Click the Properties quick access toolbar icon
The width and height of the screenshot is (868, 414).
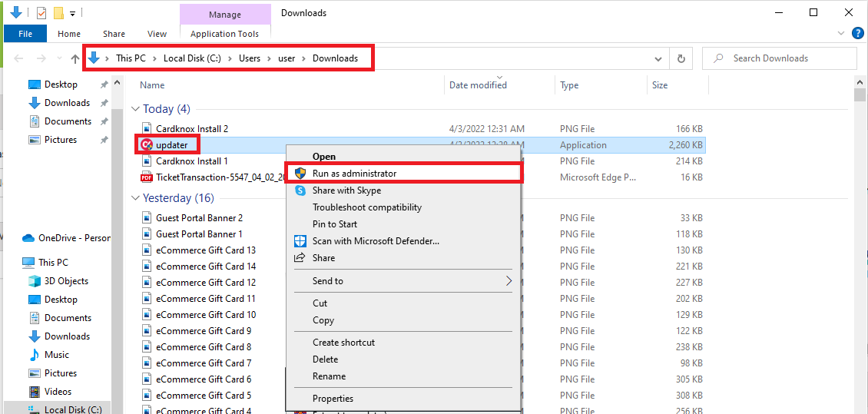[x=41, y=13]
